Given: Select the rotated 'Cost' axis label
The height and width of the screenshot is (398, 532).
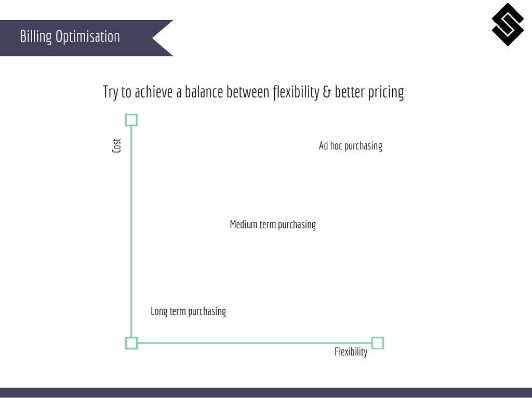Looking at the screenshot, I should pyautogui.click(x=117, y=146).
